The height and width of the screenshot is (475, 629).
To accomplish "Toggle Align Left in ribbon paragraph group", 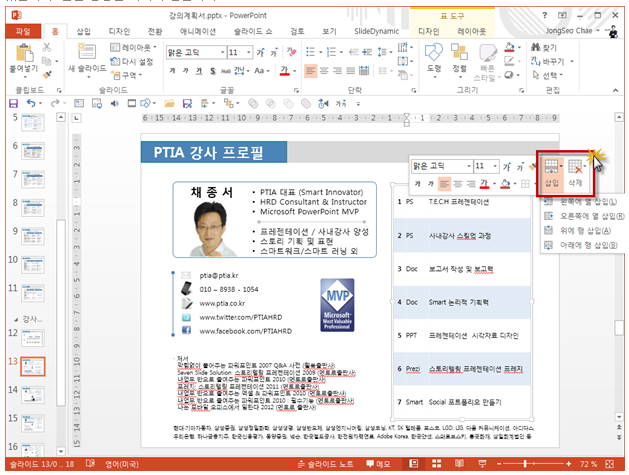I will (x=310, y=71).
